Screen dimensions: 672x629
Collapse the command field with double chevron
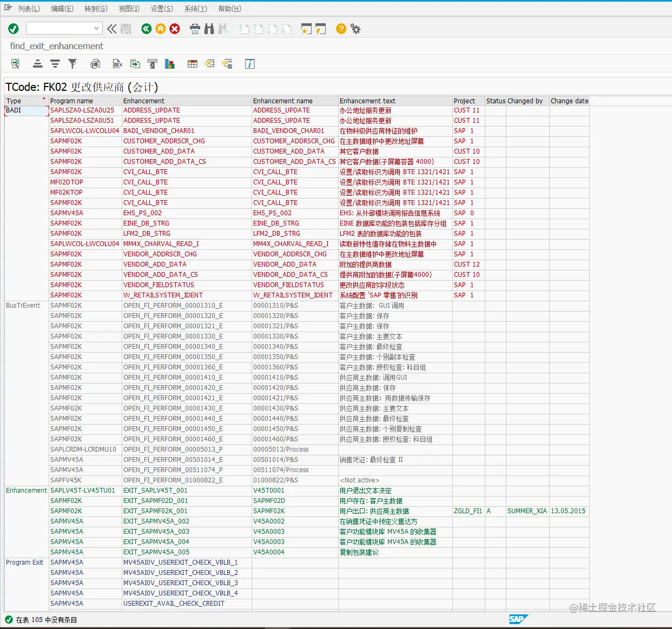coord(112,29)
